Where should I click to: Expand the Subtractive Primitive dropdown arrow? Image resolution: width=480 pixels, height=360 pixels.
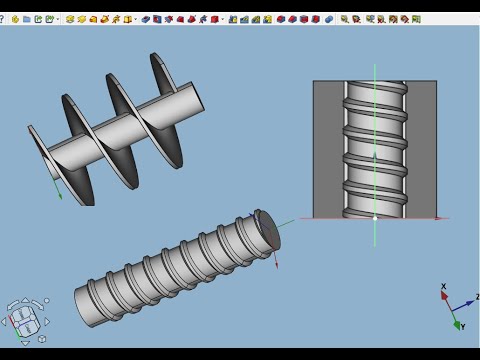click(223, 19)
